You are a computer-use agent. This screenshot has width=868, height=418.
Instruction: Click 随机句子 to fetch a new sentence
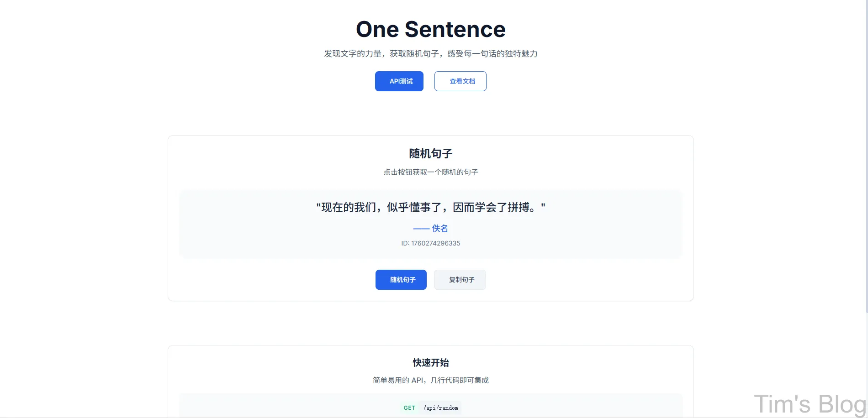pyautogui.click(x=401, y=279)
